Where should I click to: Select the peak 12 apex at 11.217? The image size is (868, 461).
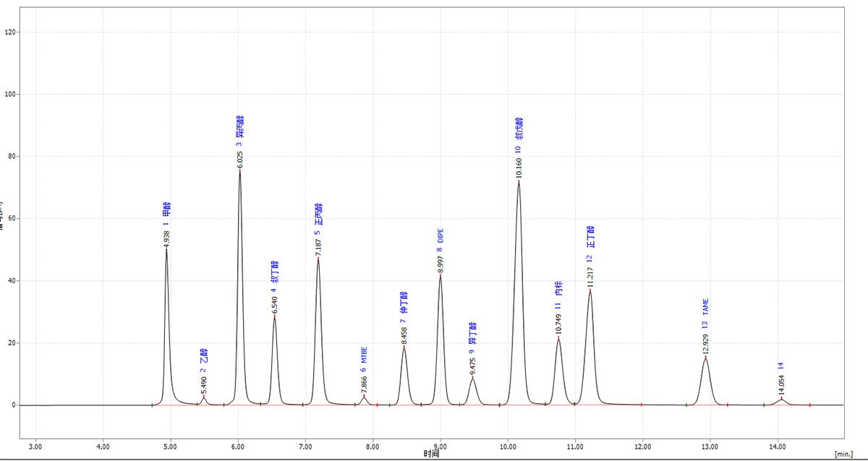click(590, 290)
